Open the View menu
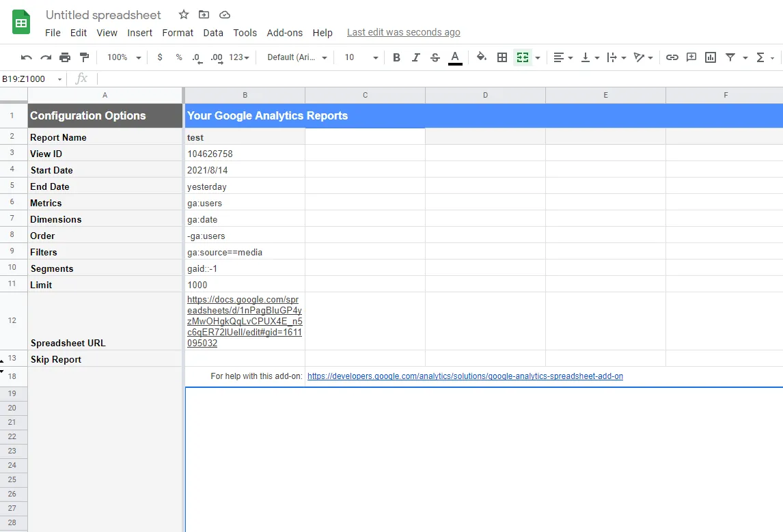Image resolution: width=783 pixels, height=532 pixels. [107, 33]
